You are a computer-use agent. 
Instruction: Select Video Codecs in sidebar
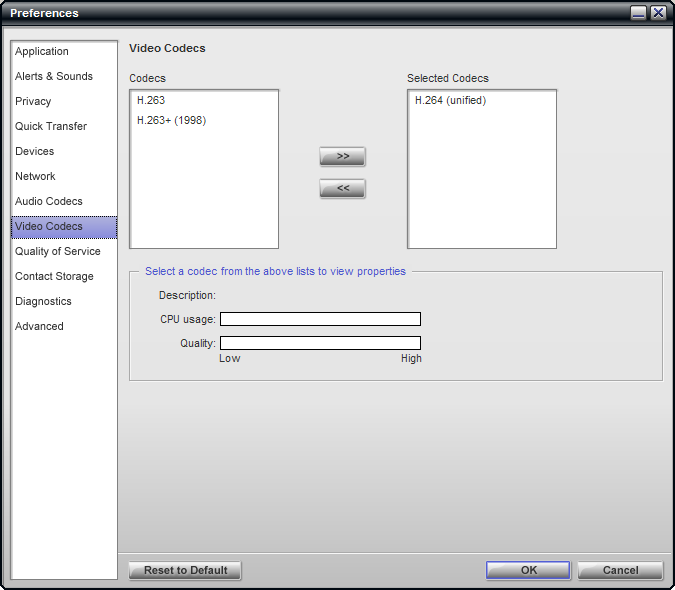pos(49,226)
